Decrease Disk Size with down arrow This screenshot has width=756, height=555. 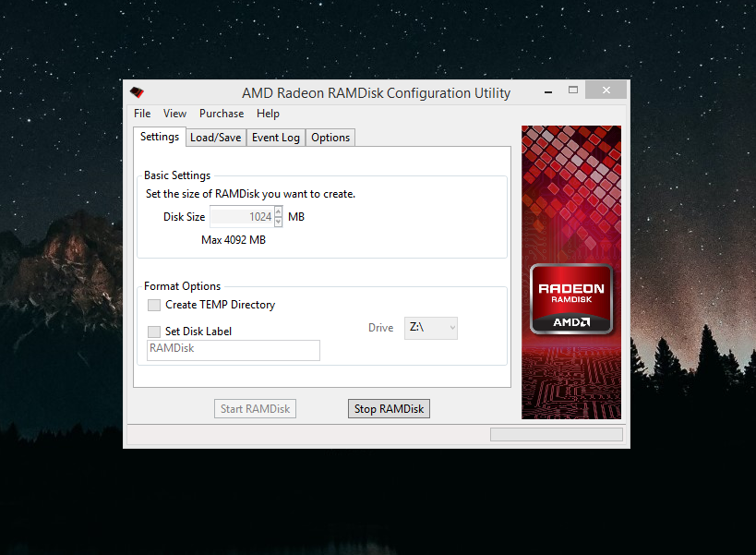(278, 222)
